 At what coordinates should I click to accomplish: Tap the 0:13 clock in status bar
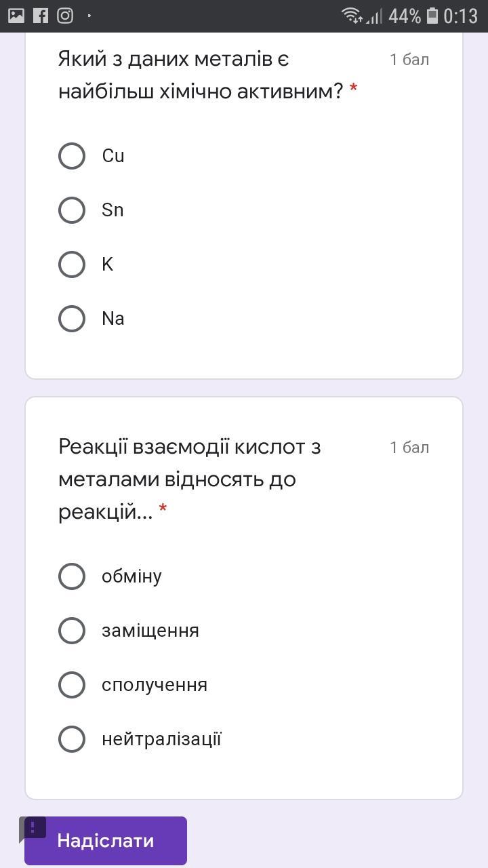click(461, 16)
